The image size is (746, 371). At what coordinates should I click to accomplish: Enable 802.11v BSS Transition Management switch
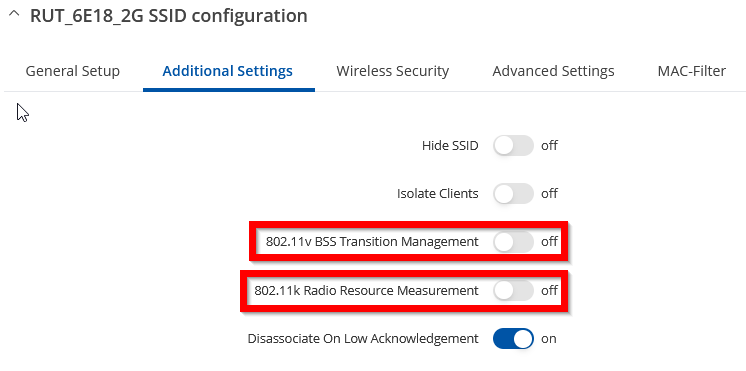click(x=513, y=242)
